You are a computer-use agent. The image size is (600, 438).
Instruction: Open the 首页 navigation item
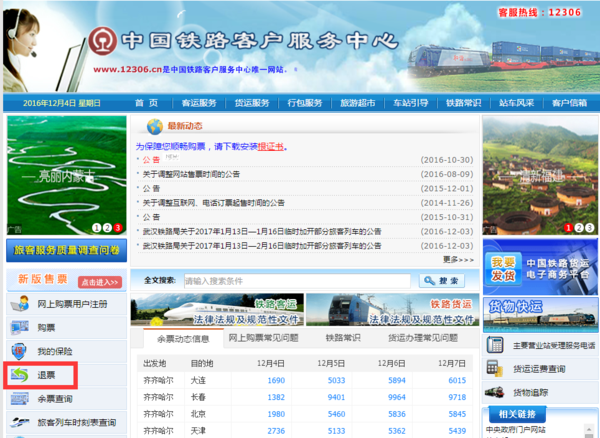[146, 103]
